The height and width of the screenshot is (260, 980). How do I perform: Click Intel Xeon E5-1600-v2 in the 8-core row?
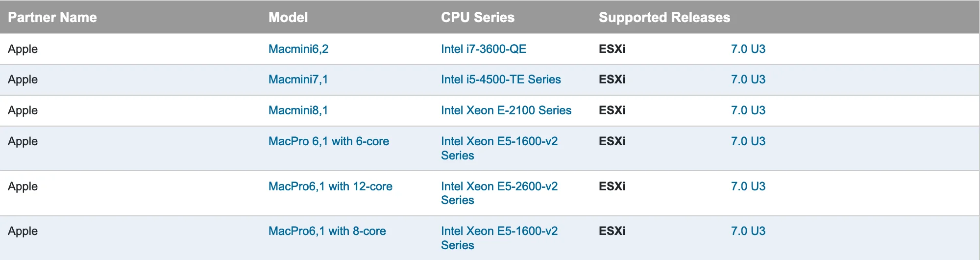499,231
